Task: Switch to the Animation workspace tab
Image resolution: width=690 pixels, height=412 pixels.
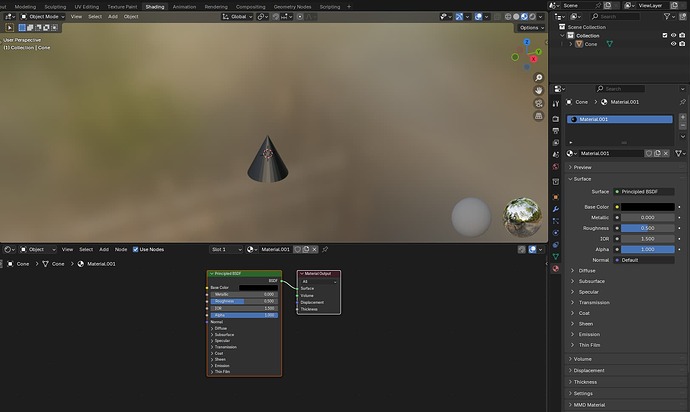Action: click(x=184, y=7)
